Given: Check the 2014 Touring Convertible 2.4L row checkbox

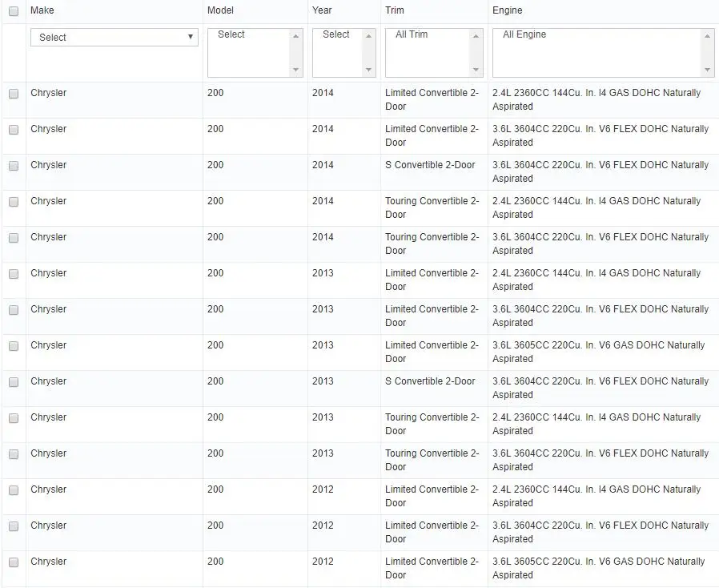Looking at the screenshot, I should (14, 202).
